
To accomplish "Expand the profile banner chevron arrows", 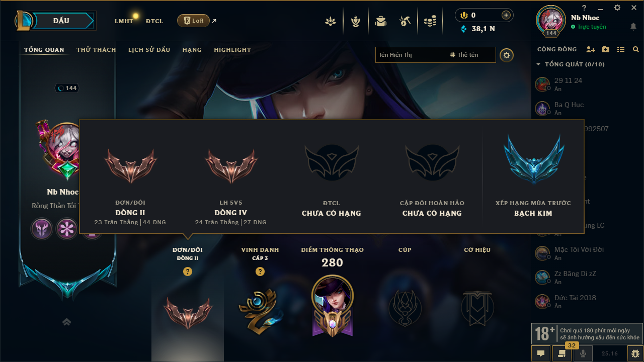I will 66,322.
